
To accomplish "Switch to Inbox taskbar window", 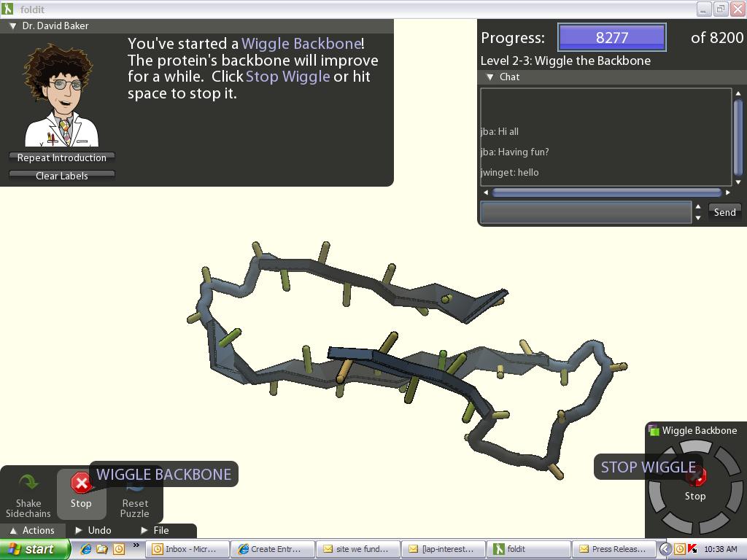I will (x=187, y=549).
